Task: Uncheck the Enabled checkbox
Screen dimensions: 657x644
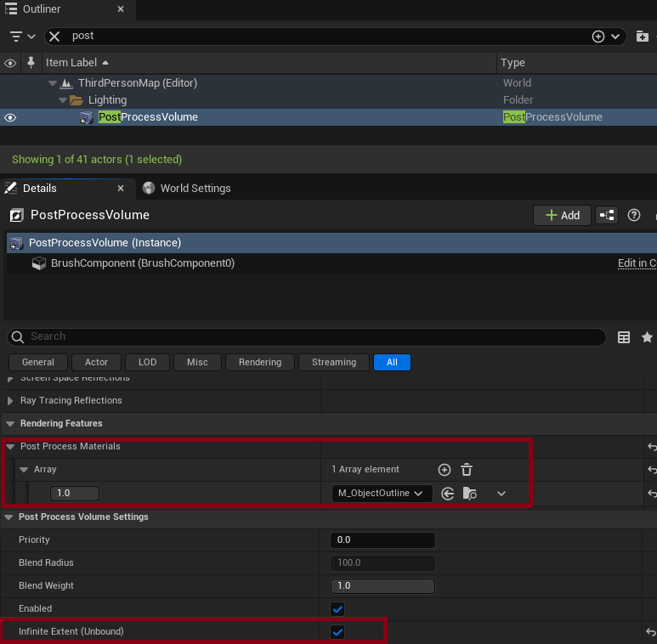Action: (337, 609)
